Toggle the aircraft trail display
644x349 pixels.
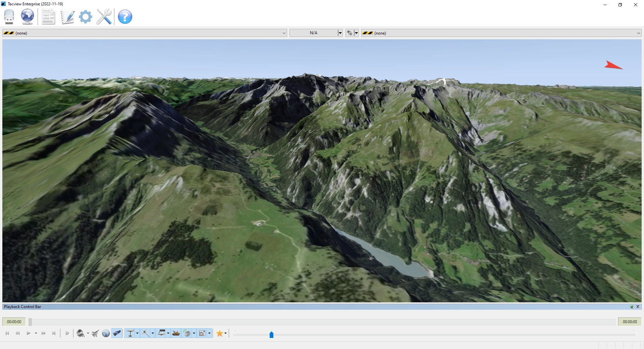[145, 333]
